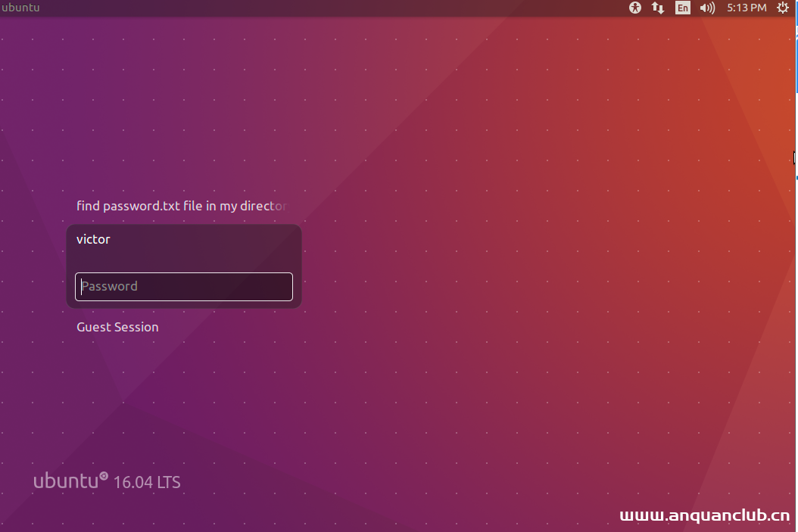This screenshot has height=532, width=798.
Task: Select the Guest Session login option
Action: (117, 327)
